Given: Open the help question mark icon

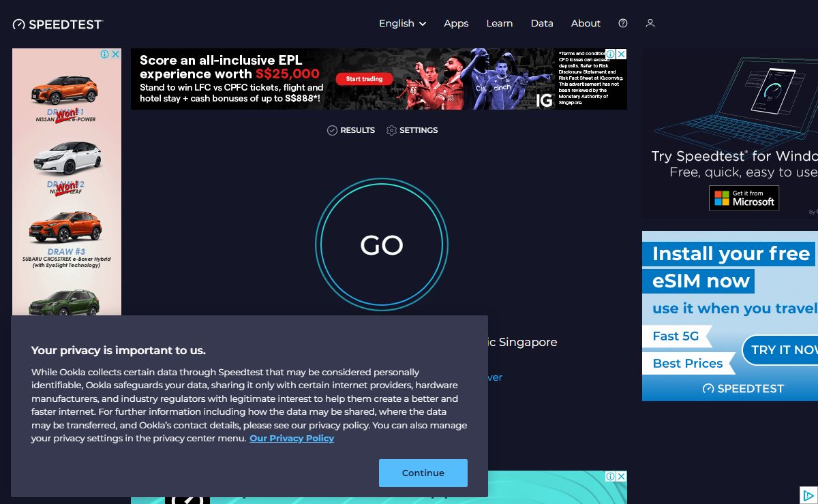Looking at the screenshot, I should [622, 23].
